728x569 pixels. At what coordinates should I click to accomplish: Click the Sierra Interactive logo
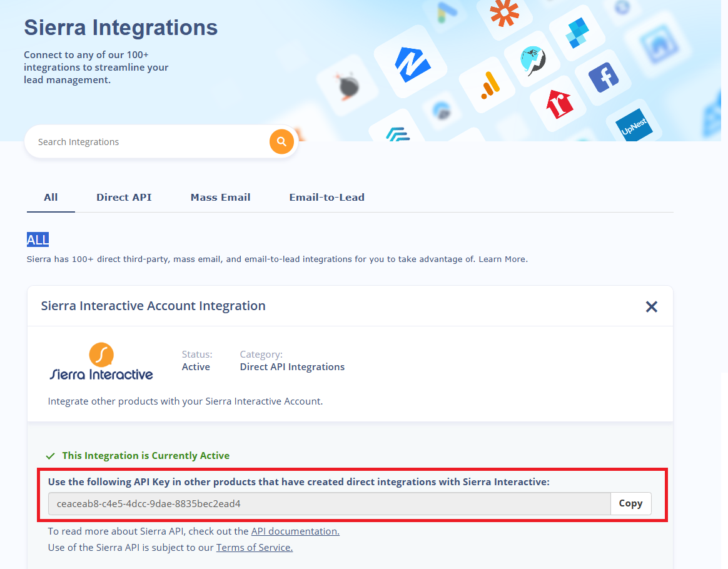101,362
